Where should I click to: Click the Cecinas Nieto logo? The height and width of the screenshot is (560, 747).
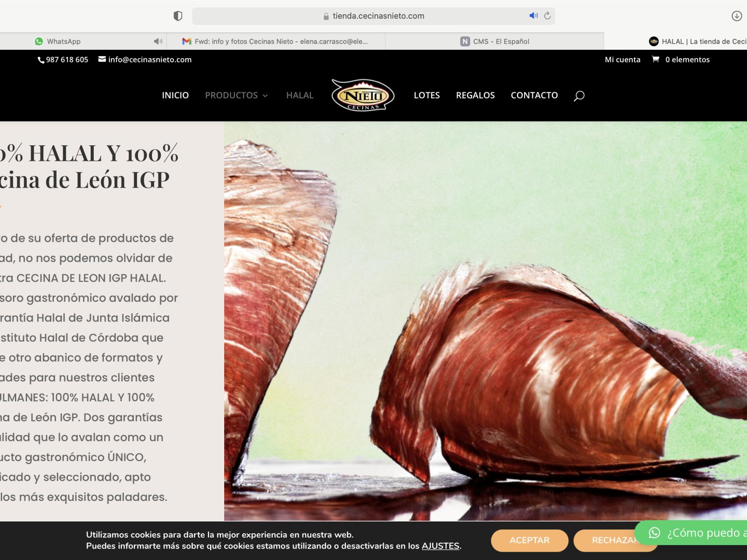363,95
